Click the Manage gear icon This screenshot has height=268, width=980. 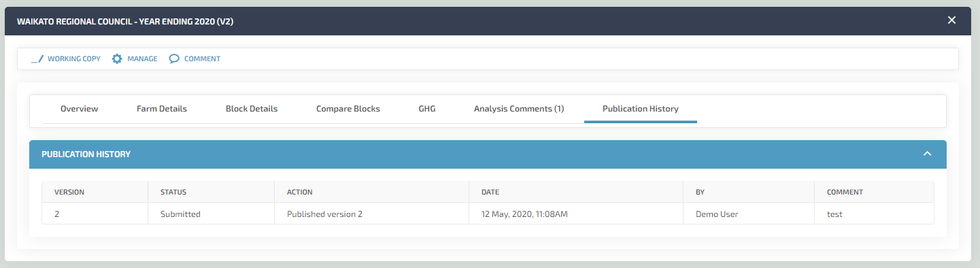[x=117, y=59]
